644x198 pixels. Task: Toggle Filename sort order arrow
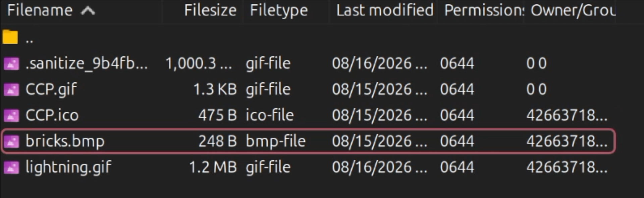point(88,11)
